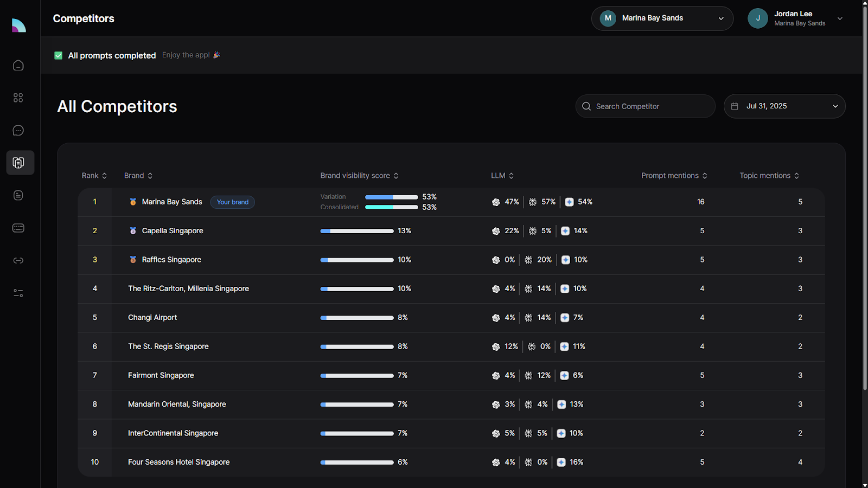
Task: Click the gold medal icon next to Marina Bay Sands
Action: [x=133, y=202]
